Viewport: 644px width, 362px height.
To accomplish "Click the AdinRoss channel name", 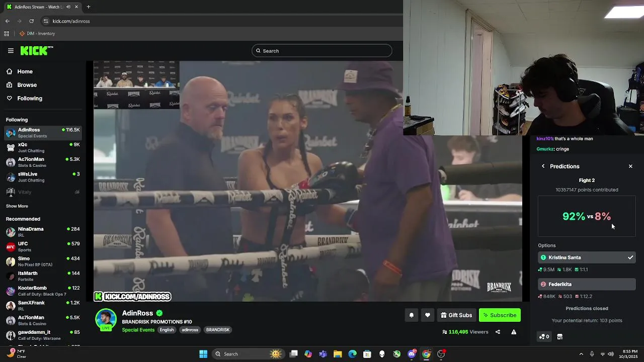I will click(x=137, y=313).
